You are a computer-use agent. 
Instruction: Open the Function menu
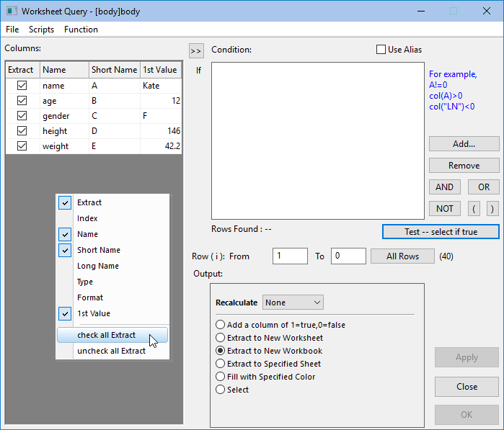click(x=81, y=30)
